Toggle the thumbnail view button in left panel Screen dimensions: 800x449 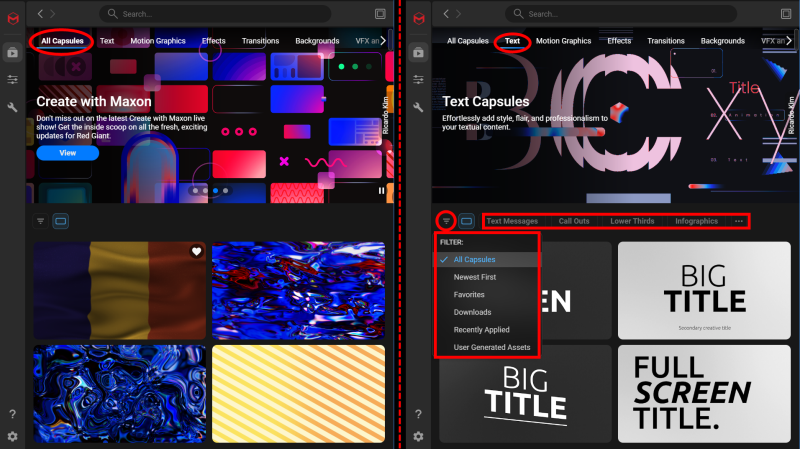tap(60, 220)
